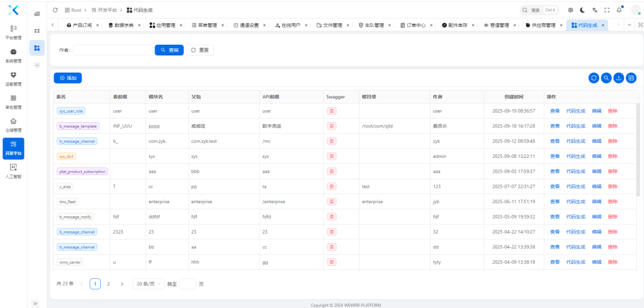Open the column settings icon button

tap(631, 78)
